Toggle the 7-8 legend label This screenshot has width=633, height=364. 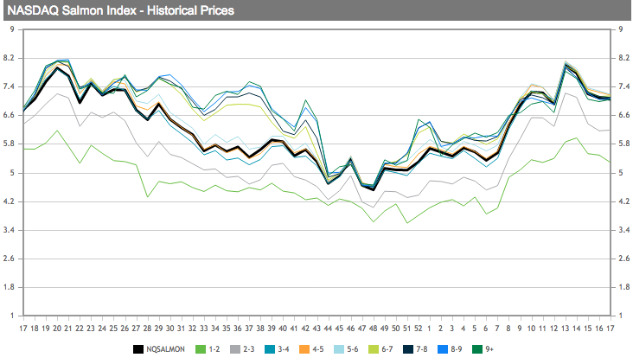coord(422,349)
